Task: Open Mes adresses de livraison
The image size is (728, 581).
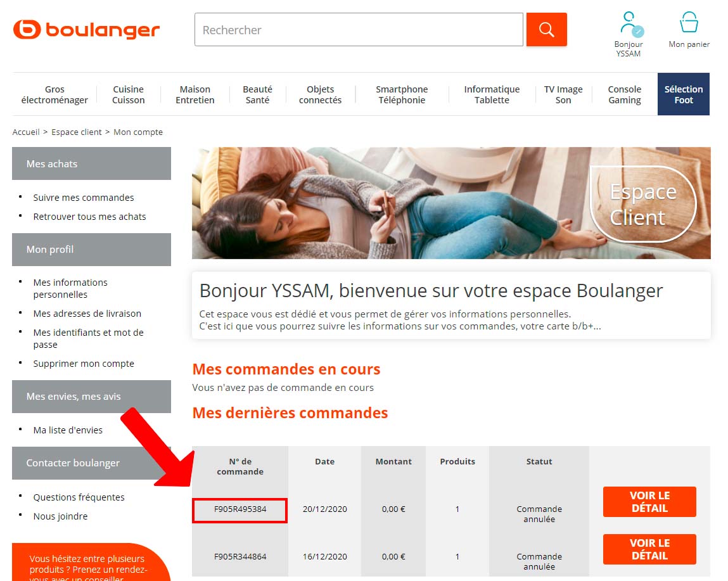Action: pos(87,314)
